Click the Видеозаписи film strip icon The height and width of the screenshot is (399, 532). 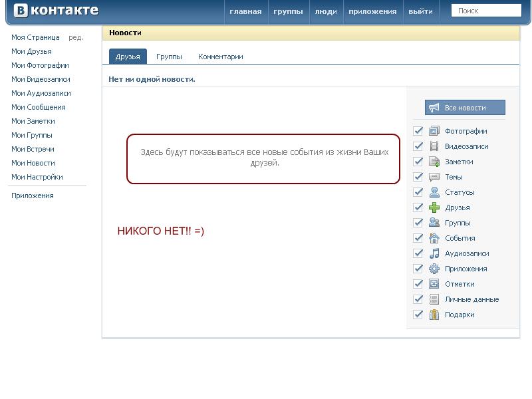click(434, 146)
